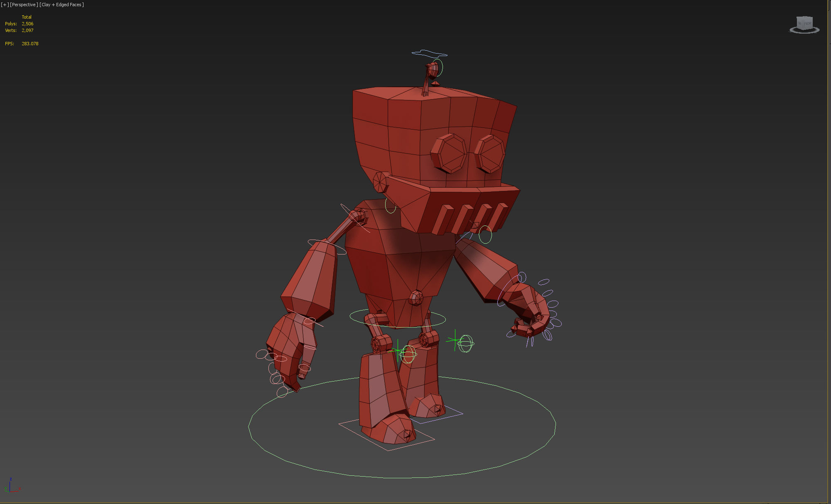Image resolution: width=831 pixels, height=504 pixels.
Task: Open the Perspective viewport view menu
Action: tap(24, 5)
